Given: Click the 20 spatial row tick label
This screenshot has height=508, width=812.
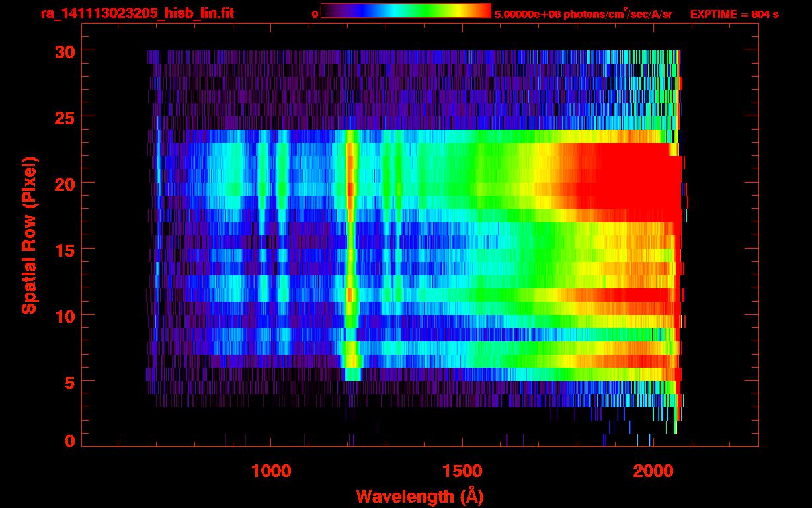Looking at the screenshot, I should point(65,183).
